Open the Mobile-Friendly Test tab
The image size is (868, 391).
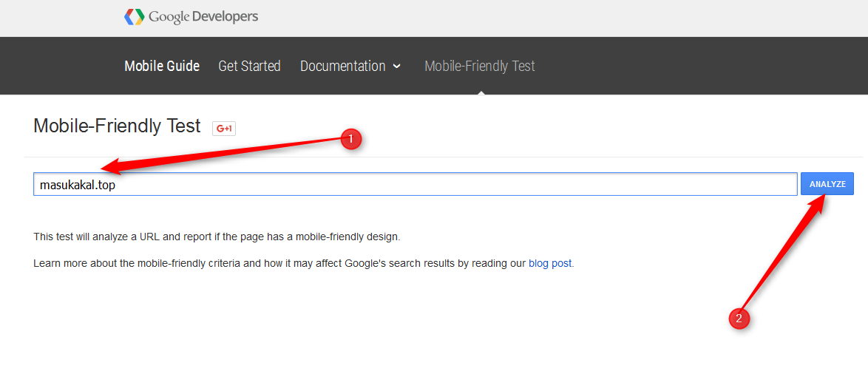(x=479, y=67)
